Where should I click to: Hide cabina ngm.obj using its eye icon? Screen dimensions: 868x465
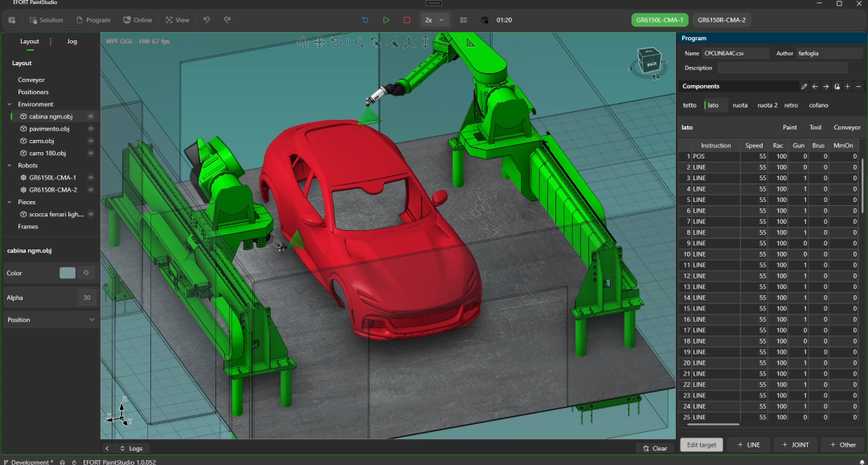(x=91, y=117)
